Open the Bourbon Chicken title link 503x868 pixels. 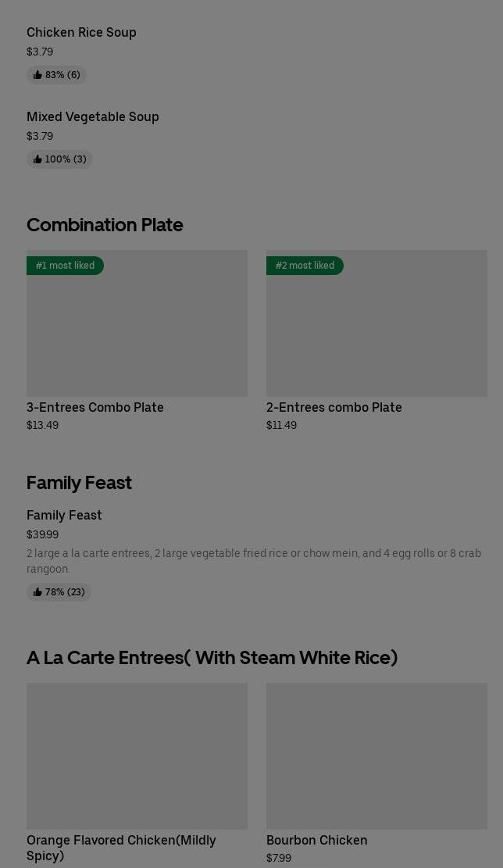point(316,840)
